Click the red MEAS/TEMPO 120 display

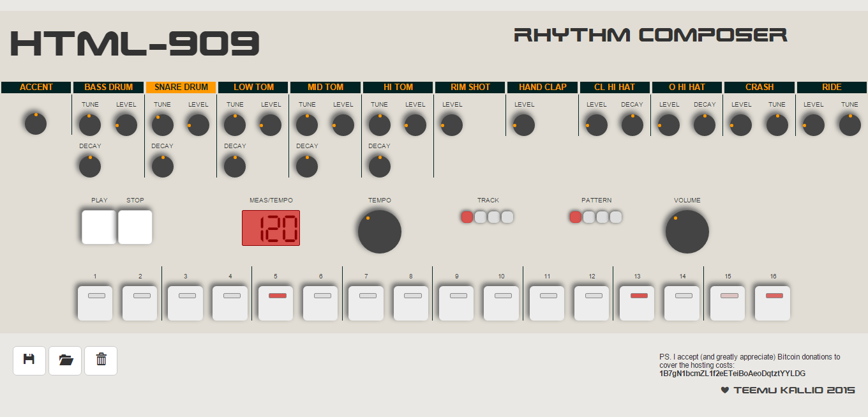click(271, 228)
